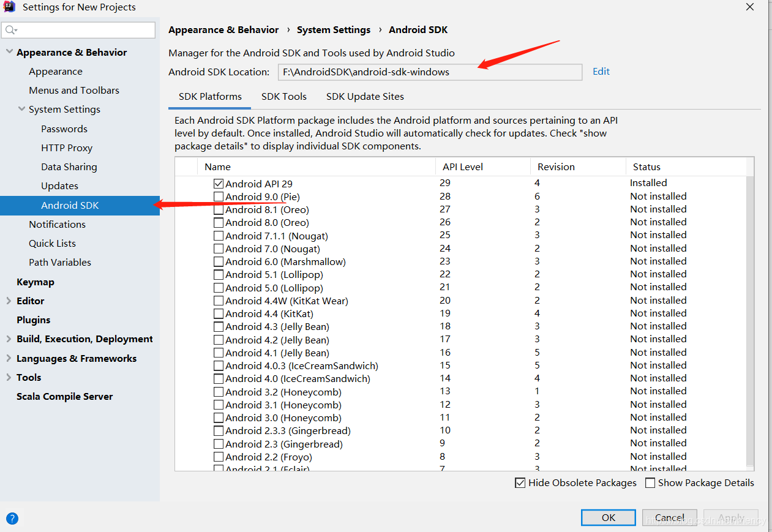Select the Android 3.2 (Honeycomb) row name
The width and height of the screenshot is (772, 532).
(x=283, y=392)
